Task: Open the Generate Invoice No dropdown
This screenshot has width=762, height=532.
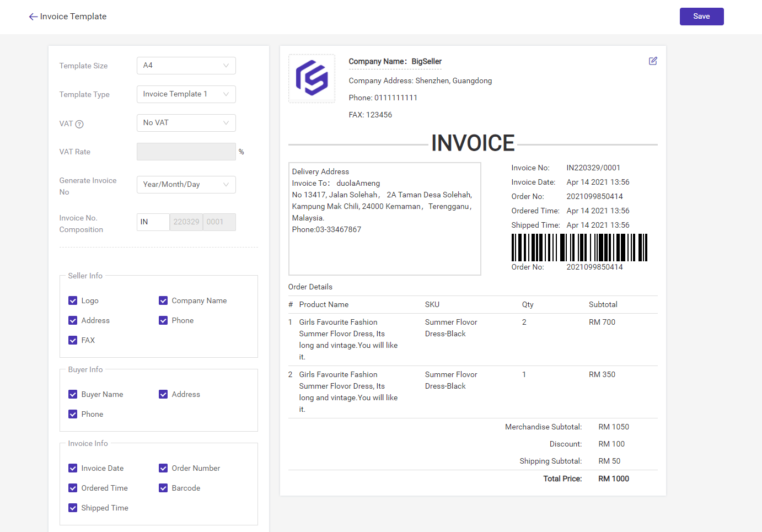Action: click(186, 185)
